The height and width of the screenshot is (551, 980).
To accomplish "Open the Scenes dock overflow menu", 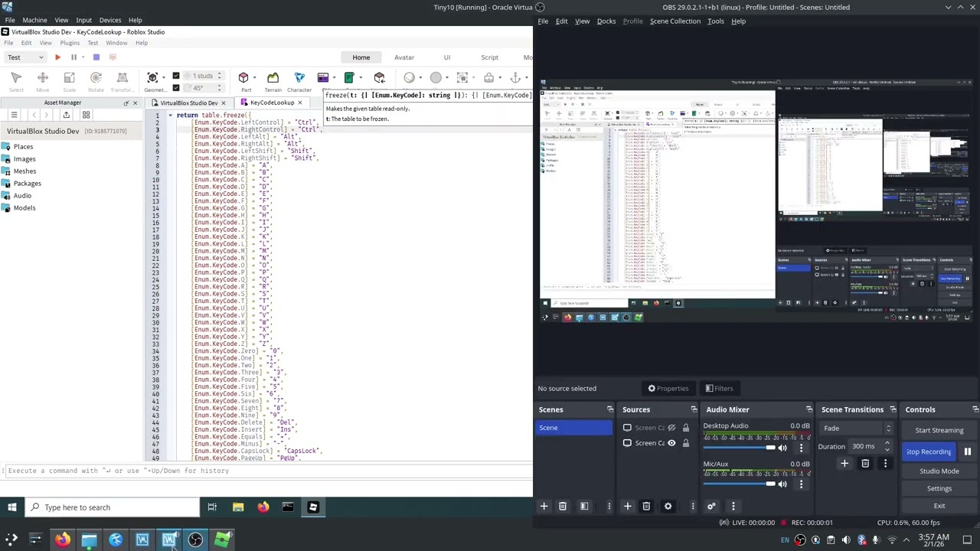I will point(609,506).
